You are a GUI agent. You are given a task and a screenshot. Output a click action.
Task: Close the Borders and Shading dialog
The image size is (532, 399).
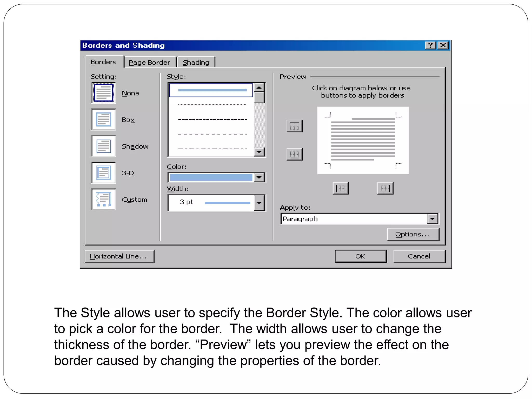click(x=443, y=45)
